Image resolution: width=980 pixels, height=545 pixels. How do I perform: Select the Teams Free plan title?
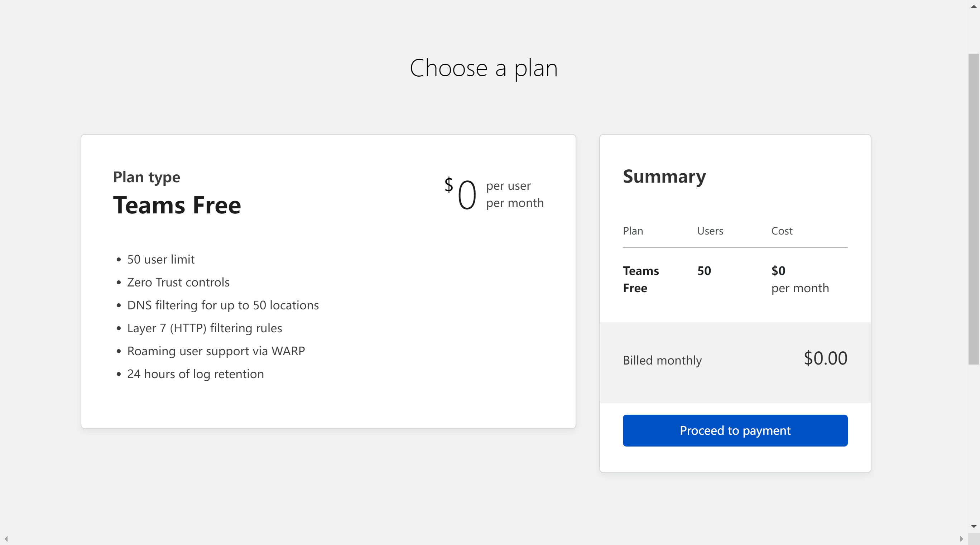(x=177, y=206)
